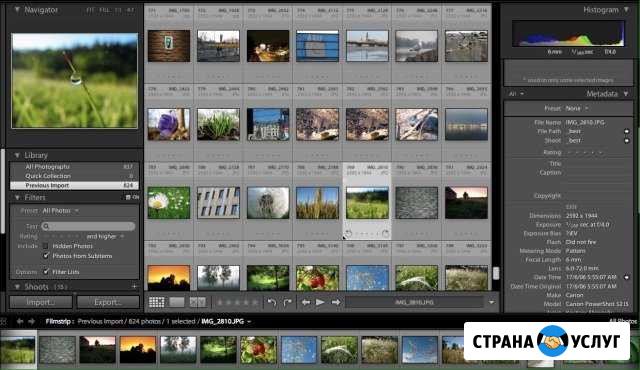The width and height of the screenshot is (640, 370).
Task: Click the File Path arrow button in Metadata
Action: point(627,131)
